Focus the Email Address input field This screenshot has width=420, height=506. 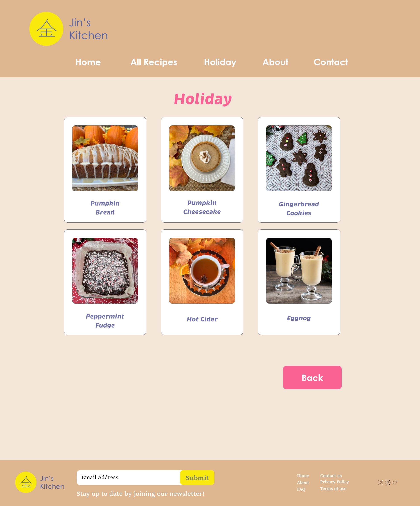pos(128,478)
